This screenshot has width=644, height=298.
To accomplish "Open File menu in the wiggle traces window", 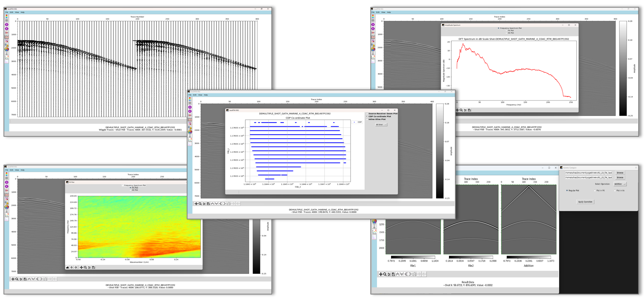I will (6, 12).
